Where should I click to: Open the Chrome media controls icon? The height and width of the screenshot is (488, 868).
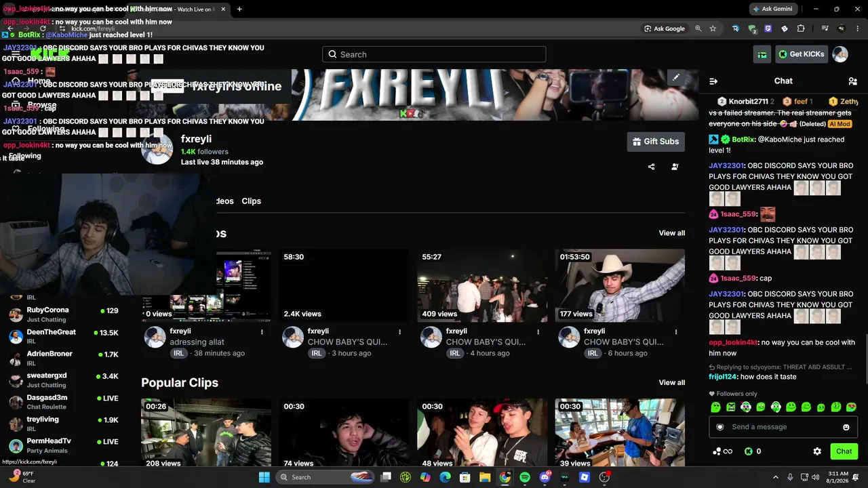pos(825,28)
